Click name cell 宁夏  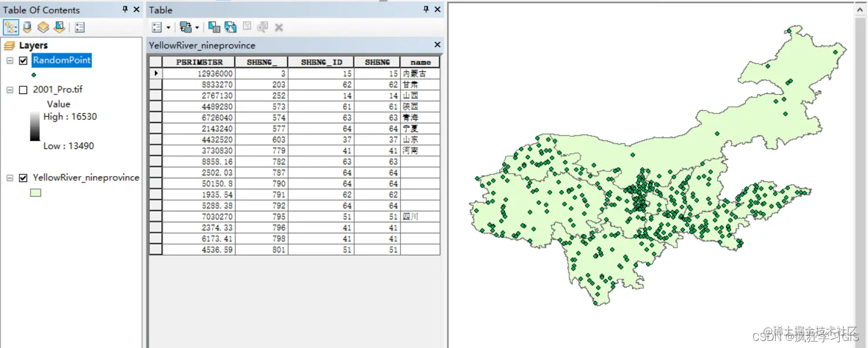point(420,129)
